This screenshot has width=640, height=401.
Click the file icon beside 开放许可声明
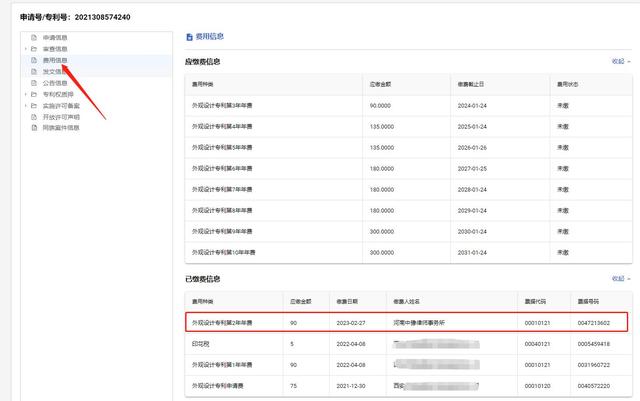34,117
